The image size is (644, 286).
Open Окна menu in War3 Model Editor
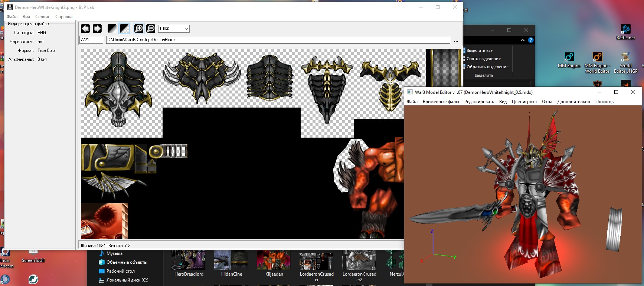tap(547, 102)
